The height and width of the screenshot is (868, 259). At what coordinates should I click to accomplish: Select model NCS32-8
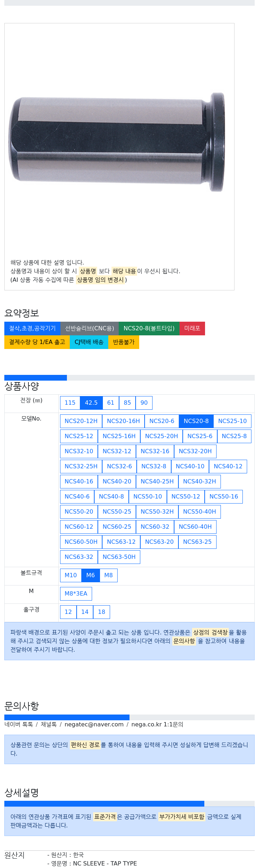(x=154, y=467)
